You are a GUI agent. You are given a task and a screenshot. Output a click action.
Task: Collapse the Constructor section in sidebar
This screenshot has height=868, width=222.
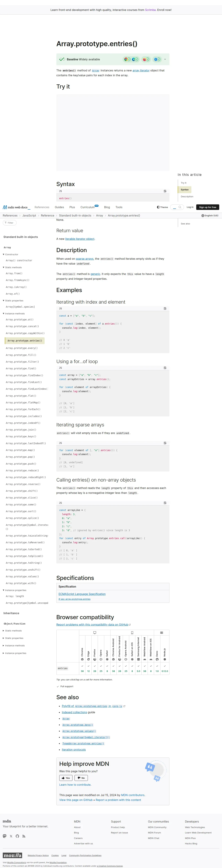[x=10, y=254]
